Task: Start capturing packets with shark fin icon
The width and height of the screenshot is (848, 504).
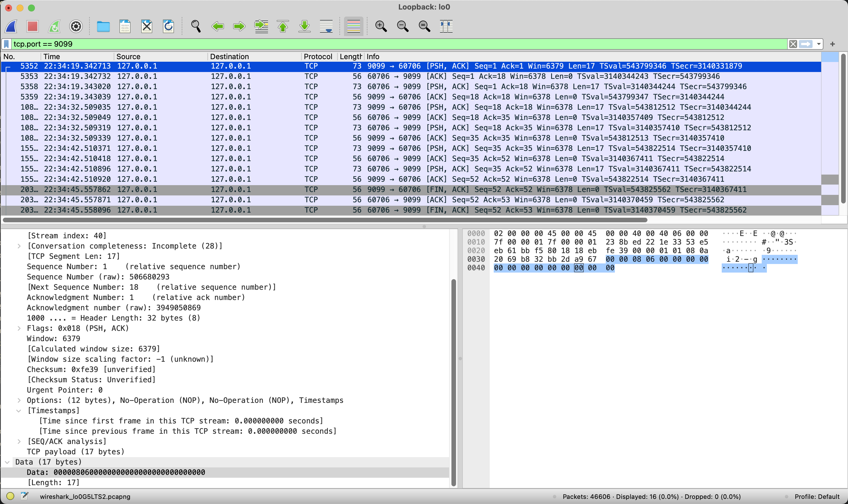Action: (11, 26)
